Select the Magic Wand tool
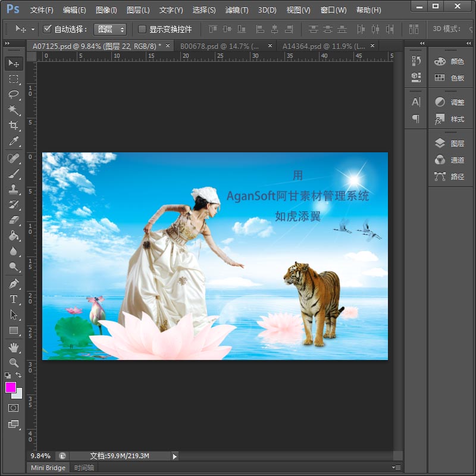 [14, 109]
